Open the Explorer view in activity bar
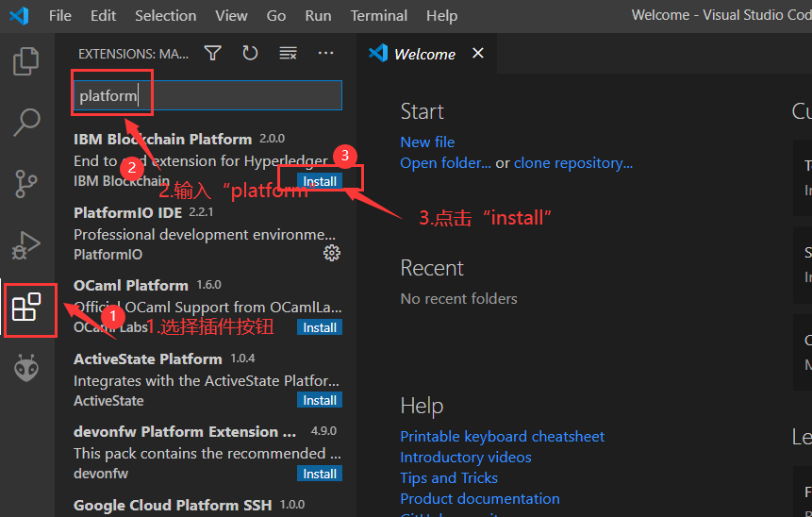 [x=25, y=61]
